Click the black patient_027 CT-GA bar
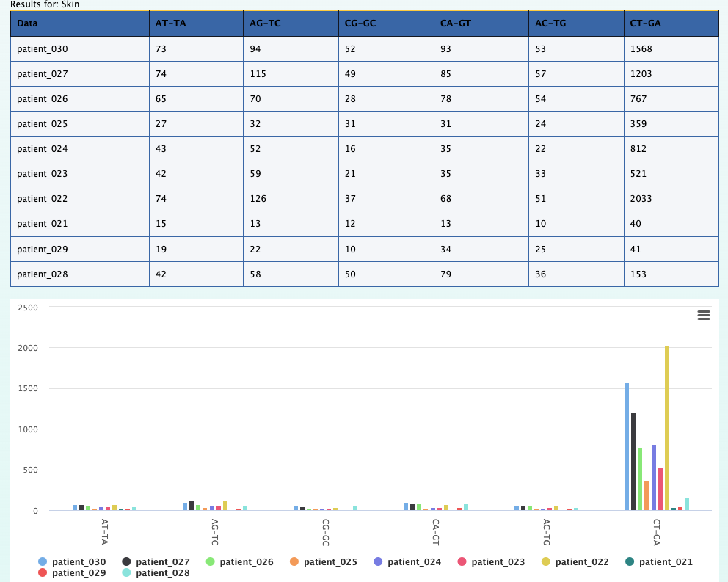Viewport: 728px width, 582px height. point(633,461)
